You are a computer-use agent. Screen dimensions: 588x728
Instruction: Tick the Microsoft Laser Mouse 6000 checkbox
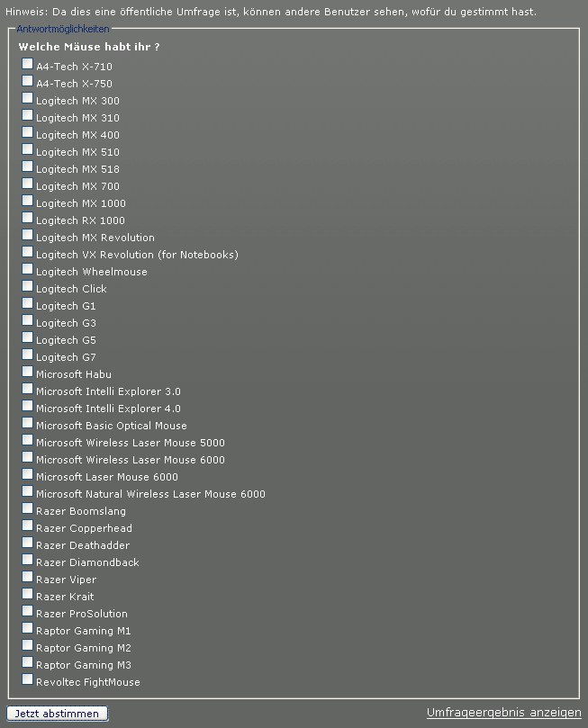tap(27, 474)
